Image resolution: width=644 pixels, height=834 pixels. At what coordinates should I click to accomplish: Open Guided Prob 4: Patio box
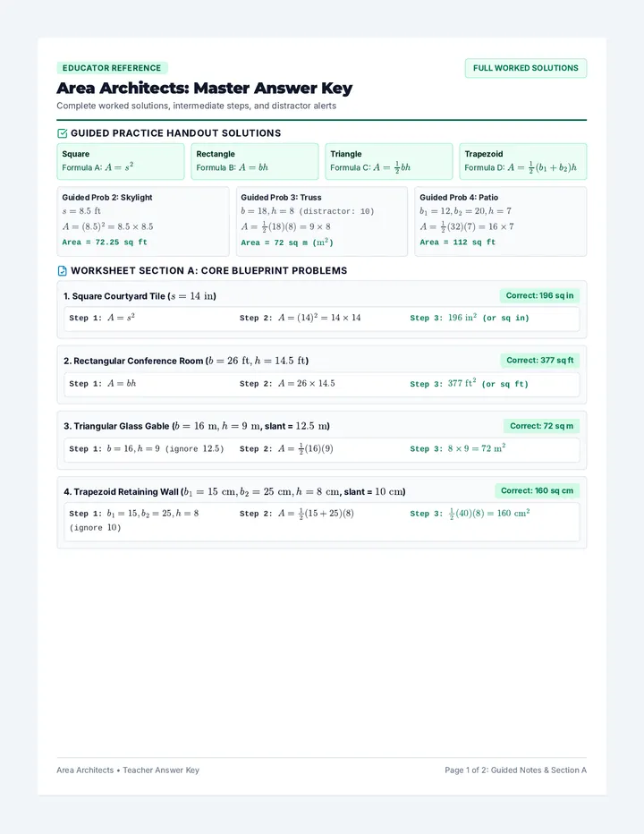[500, 221]
